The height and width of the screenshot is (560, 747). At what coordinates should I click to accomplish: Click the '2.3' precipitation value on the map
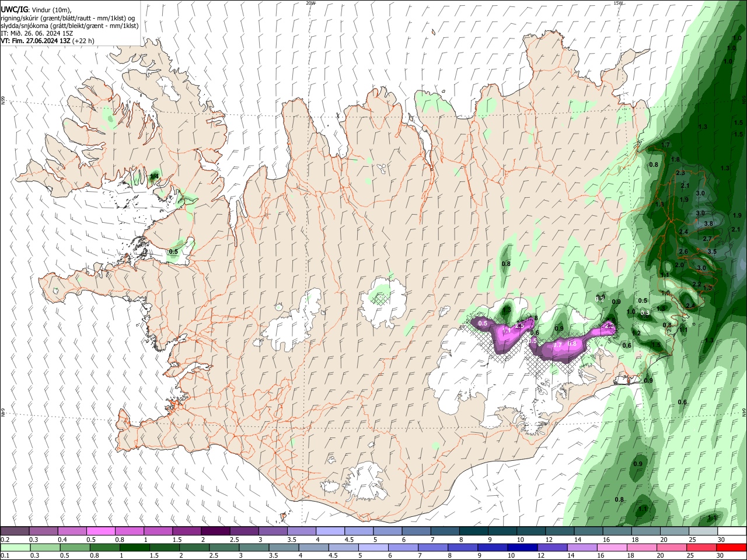pyautogui.click(x=680, y=173)
